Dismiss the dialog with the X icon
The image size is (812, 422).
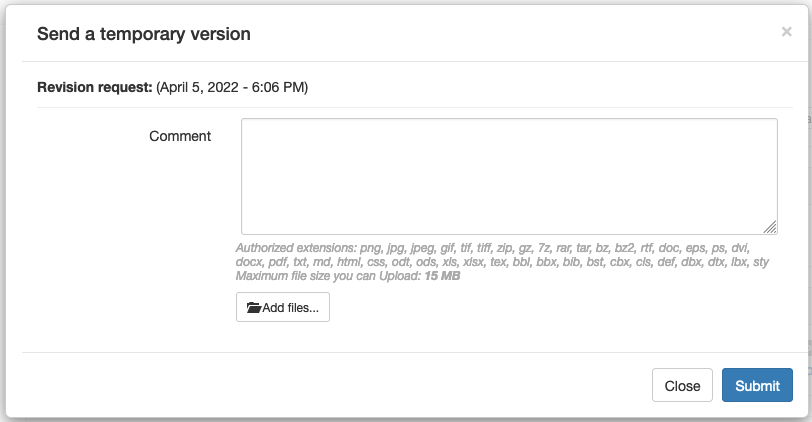tap(786, 32)
